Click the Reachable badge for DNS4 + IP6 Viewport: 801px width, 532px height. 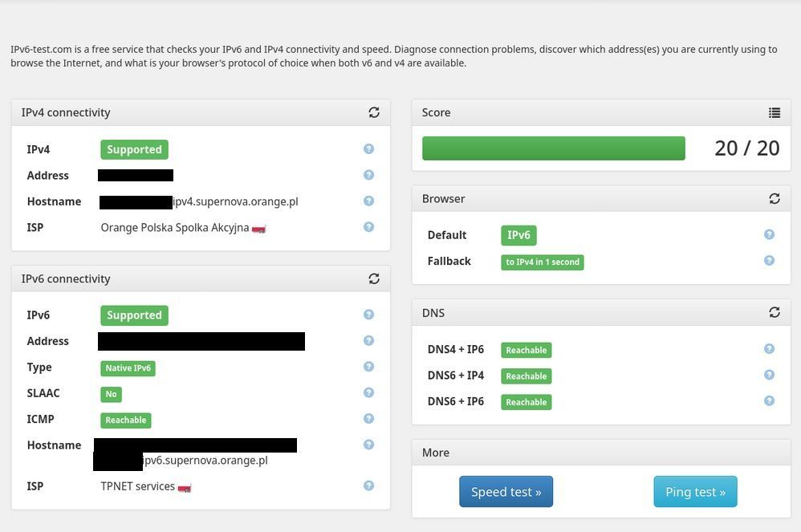point(526,350)
